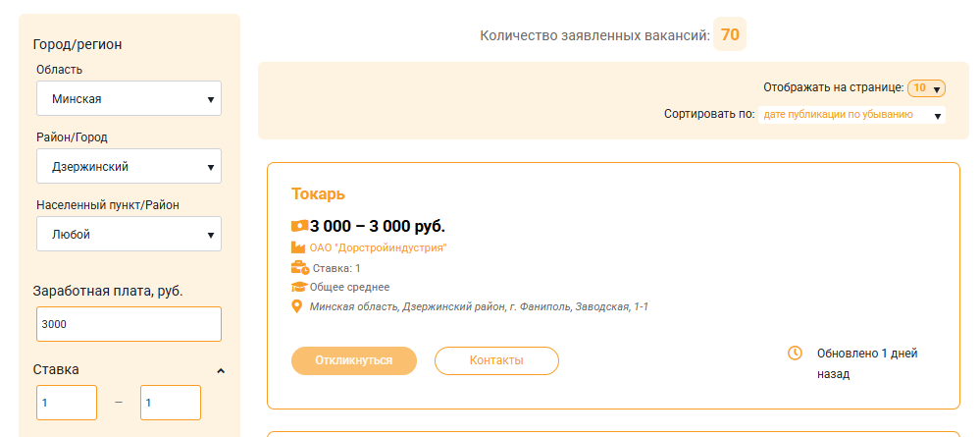Focus the maximum Ставка input field
This screenshot has height=437, width=980.
point(171,403)
